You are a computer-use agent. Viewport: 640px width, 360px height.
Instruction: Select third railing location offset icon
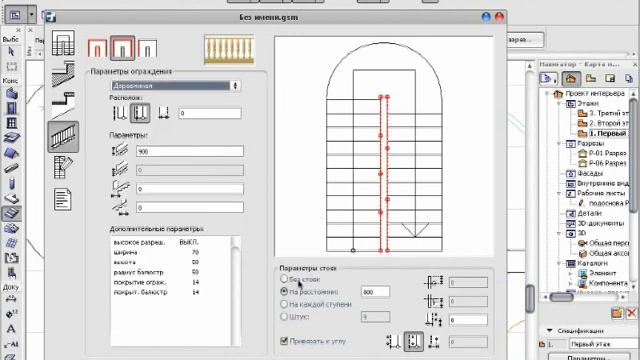[x=164, y=113]
